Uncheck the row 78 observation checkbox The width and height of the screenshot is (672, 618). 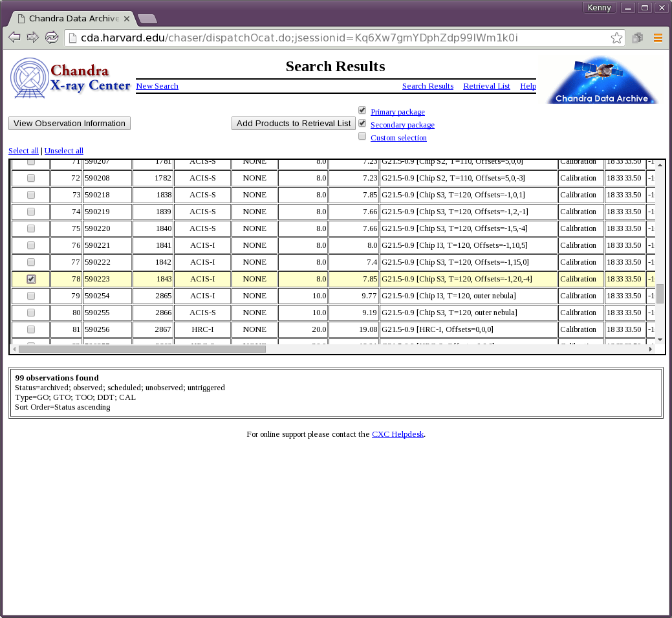tap(31, 279)
